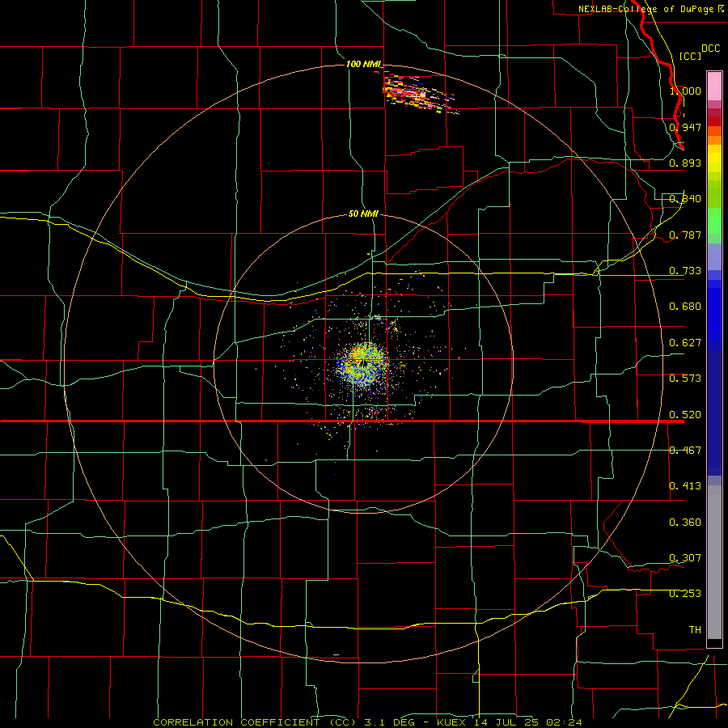Click the 0.947 value on the color scale
728x728 pixels.
click(685, 127)
